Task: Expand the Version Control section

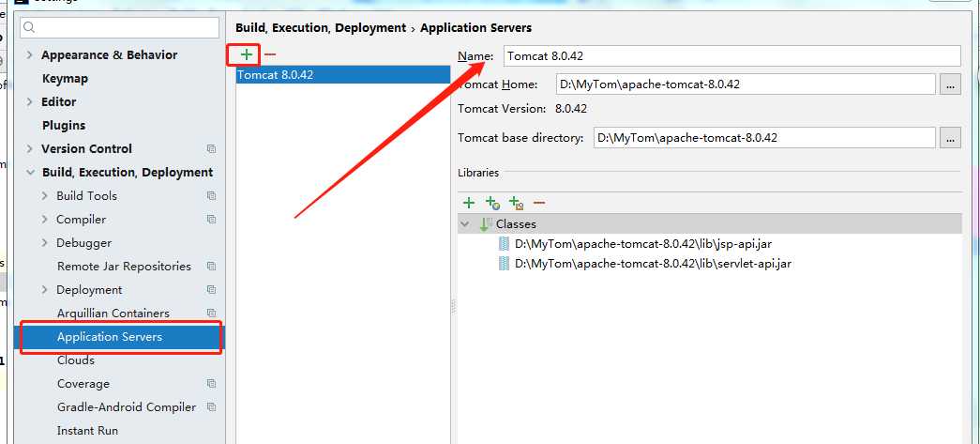Action: tap(29, 149)
